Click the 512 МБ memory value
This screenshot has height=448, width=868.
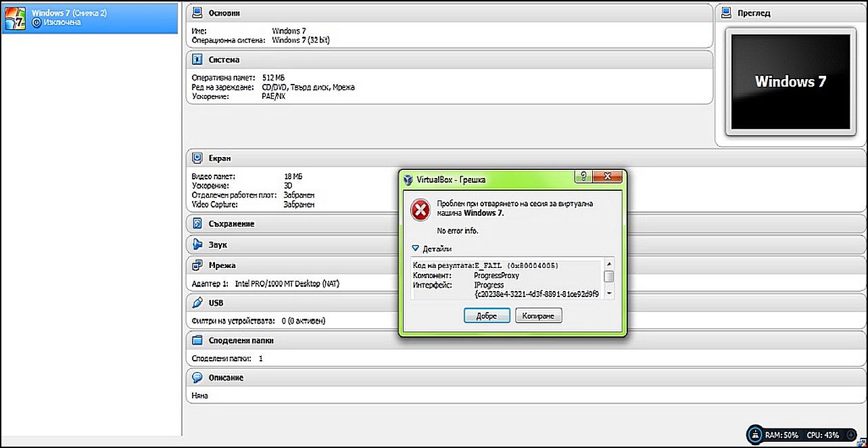tap(273, 78)
